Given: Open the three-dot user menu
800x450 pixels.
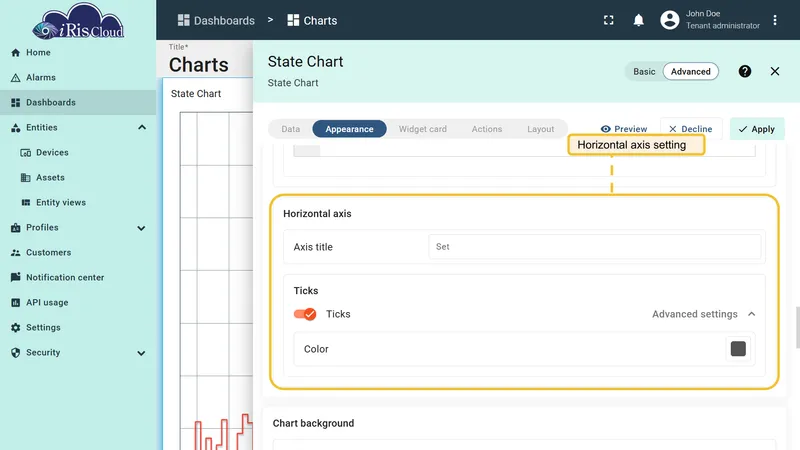Looking at the screenshot, I should (774, 20).
